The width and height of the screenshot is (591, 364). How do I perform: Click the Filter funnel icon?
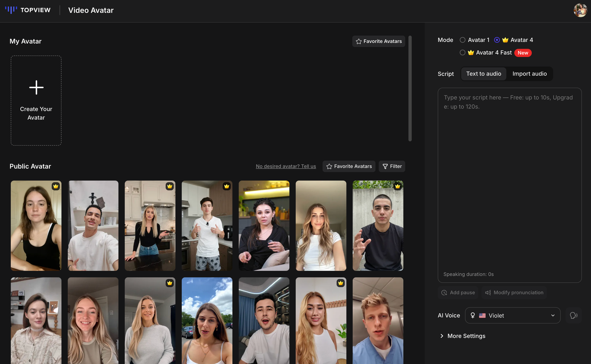(x=385, y=167)
